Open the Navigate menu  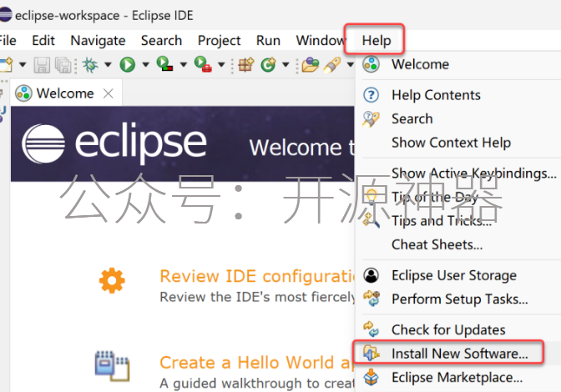point(98,40)
